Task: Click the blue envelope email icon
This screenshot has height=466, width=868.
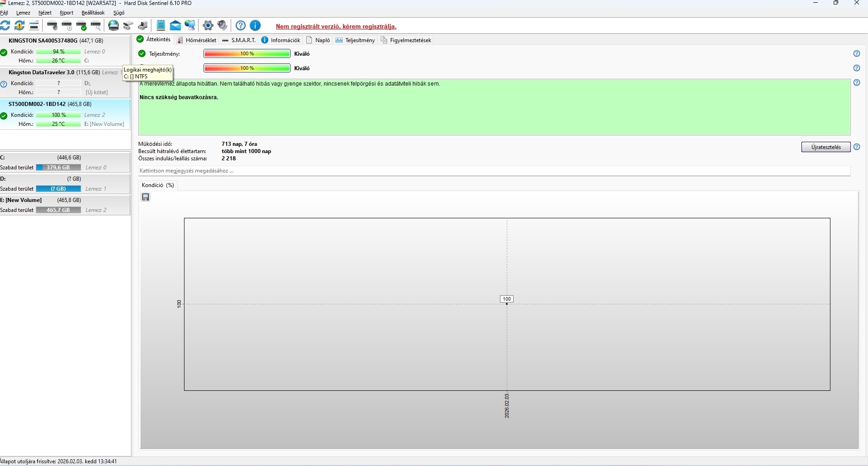Action: tap(175, 25)
